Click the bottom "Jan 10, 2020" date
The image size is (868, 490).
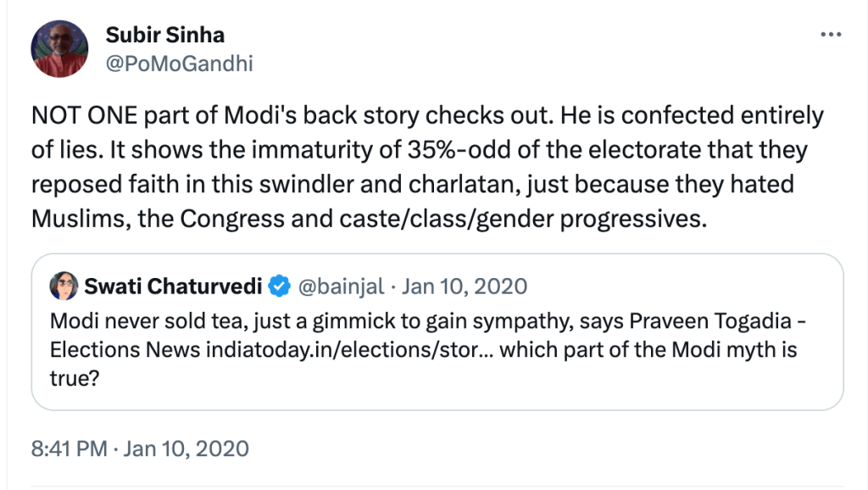click(186, 448)
